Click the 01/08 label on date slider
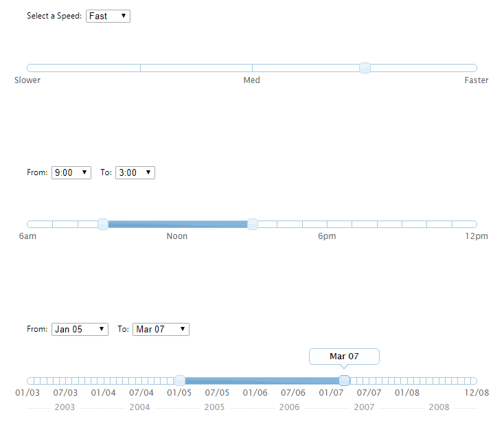This screenshot has width=504, height=430. coord(407,393)
